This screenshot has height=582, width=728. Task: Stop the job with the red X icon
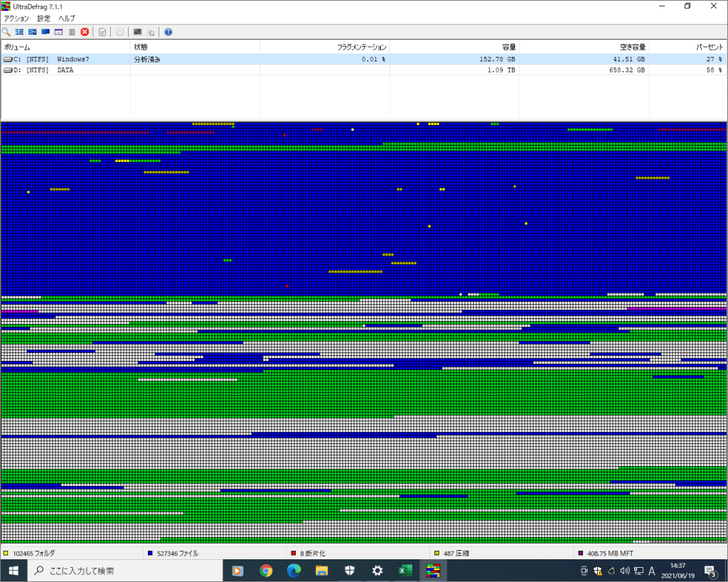point(85,31)
